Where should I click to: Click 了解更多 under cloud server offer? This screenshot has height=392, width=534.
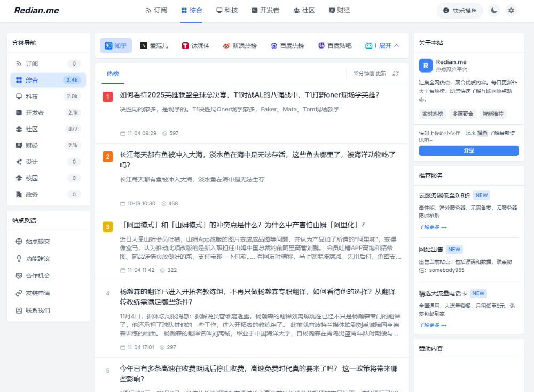click(433, 227)
